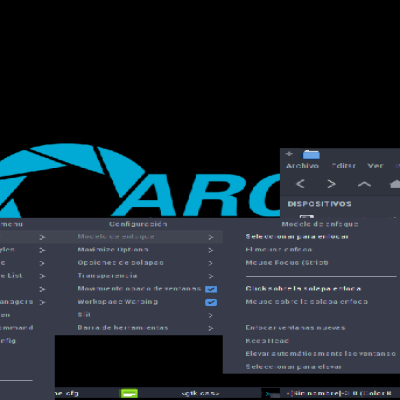Expand the Transparencia submenu
Screen dimensions: 400x400
pyautogui.click(x=211, y=276)
